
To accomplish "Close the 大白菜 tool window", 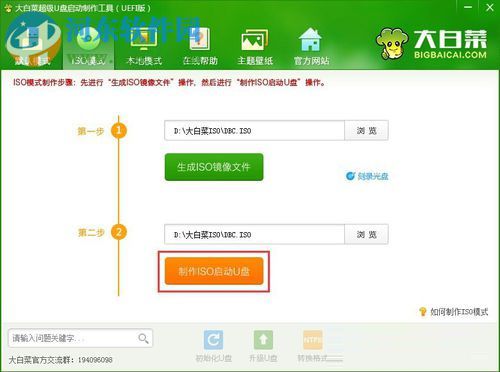I will (x=490, y=7).
